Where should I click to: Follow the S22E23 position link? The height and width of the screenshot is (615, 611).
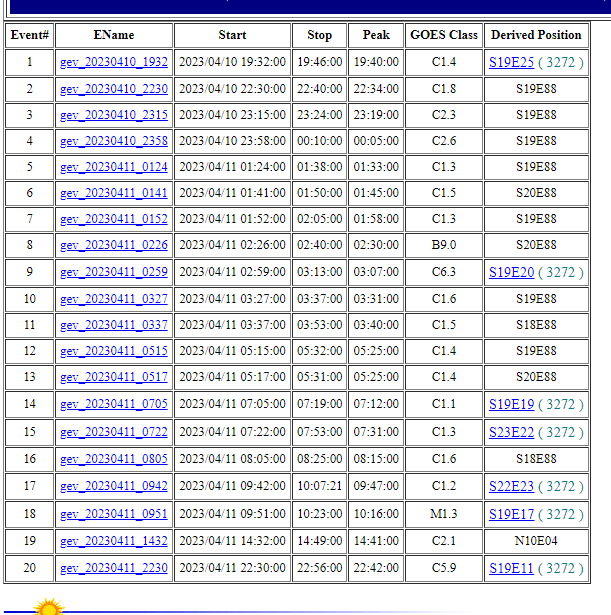point(511,486)
